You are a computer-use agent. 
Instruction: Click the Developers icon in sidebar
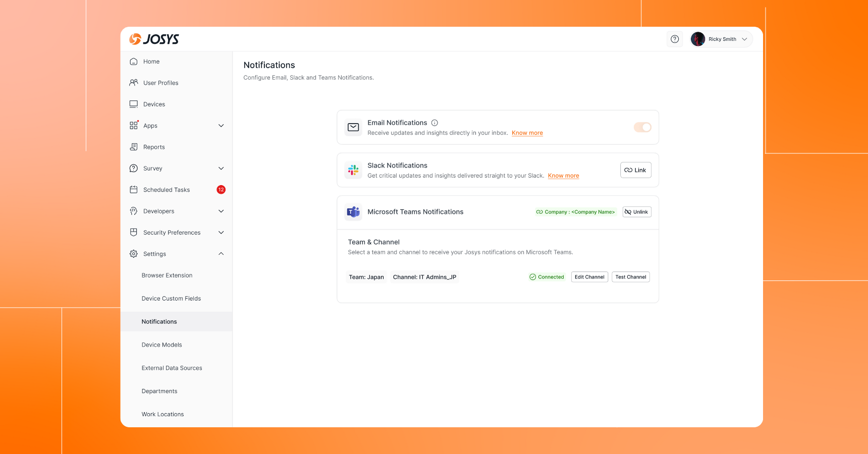tap(134, 211)
